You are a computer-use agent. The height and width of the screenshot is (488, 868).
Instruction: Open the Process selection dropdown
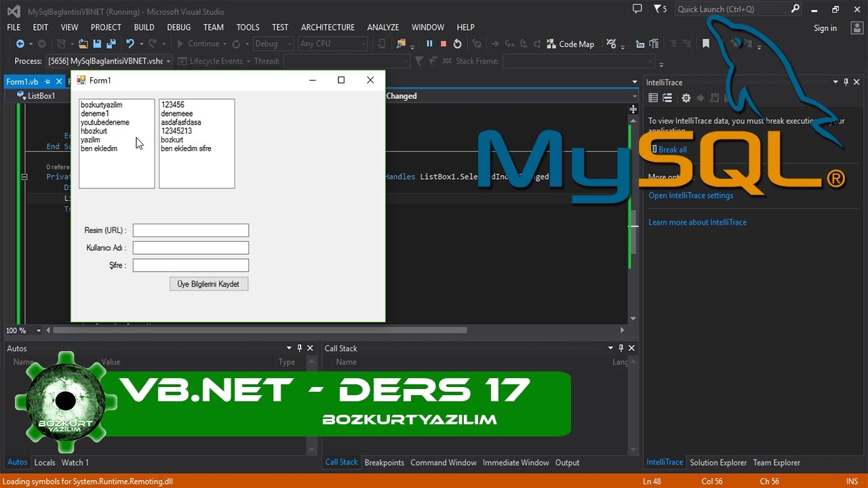pyautogui.click(x=108, y=61)
